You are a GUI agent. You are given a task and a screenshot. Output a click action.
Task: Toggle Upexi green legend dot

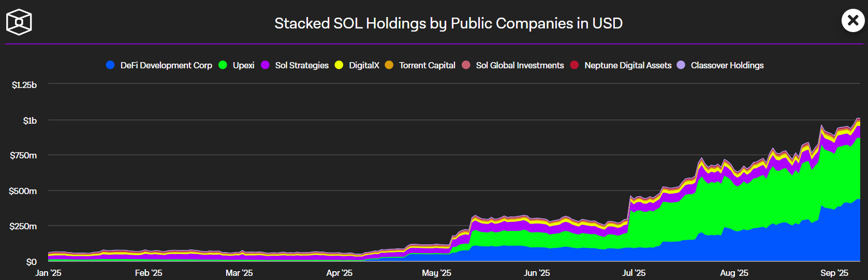223,65
